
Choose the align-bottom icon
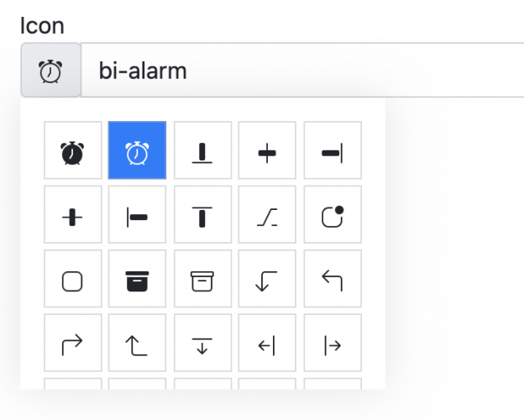(202, 150)
